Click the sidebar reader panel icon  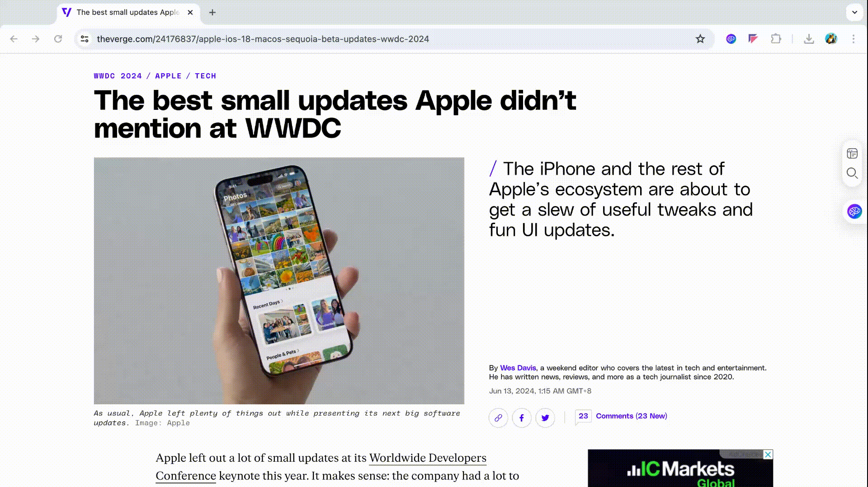852,154
